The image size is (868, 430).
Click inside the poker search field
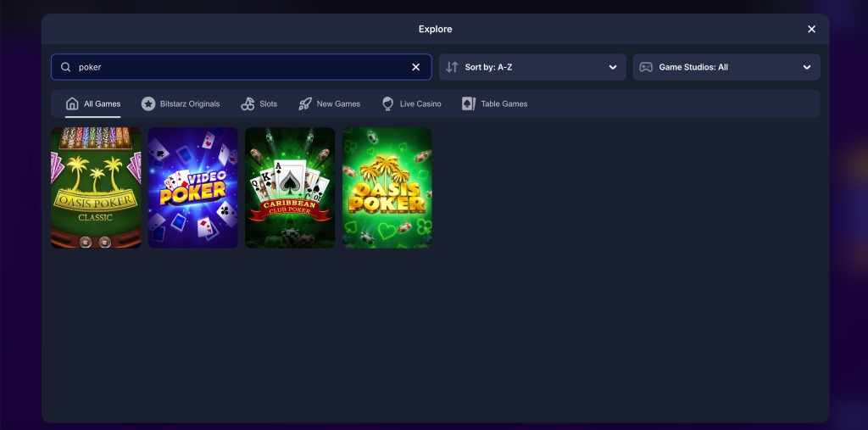point(242,67)
